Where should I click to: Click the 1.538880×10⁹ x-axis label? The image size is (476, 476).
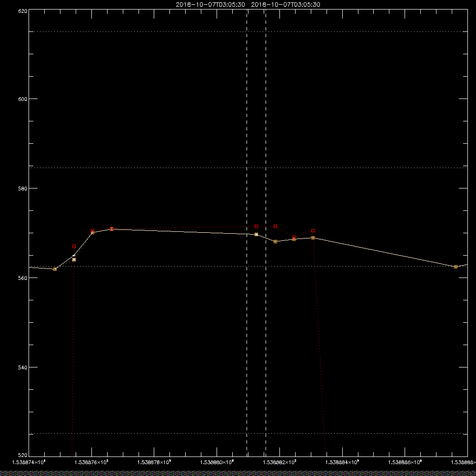[217, 462]
